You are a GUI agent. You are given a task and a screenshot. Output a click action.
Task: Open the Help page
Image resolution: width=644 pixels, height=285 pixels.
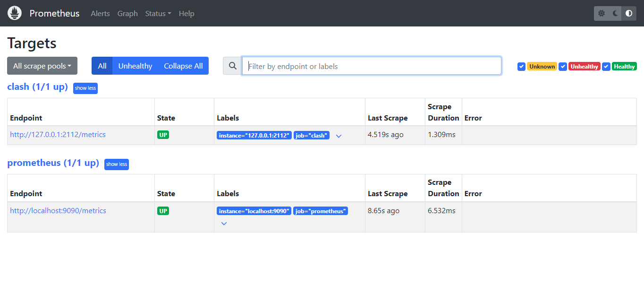coord(186,13)
